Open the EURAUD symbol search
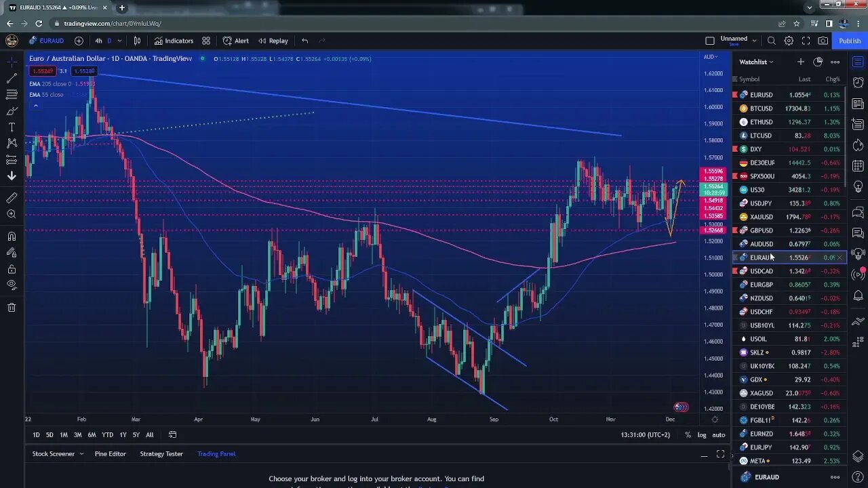This screenshot has height=488, width=868. click(45, 41)
